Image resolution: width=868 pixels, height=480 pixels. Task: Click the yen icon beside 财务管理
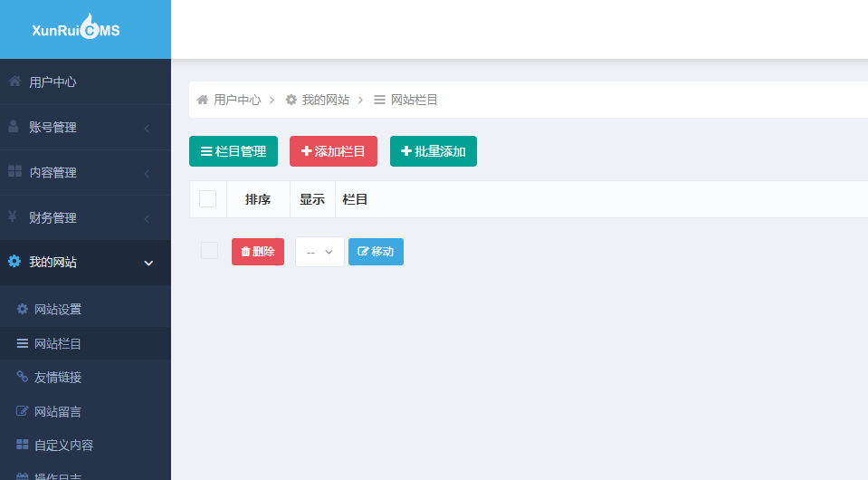pos(13,216)
